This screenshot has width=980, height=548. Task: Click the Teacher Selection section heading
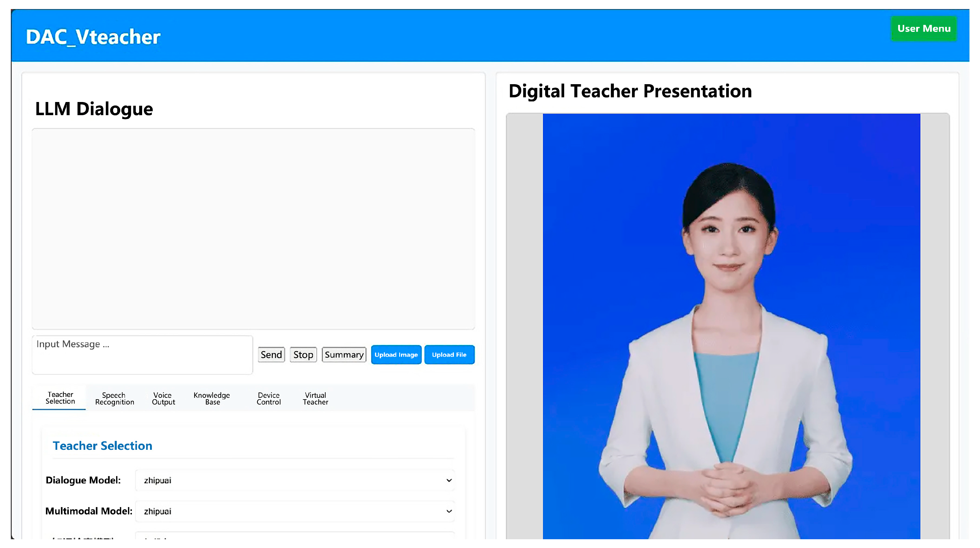pos(102,446)
